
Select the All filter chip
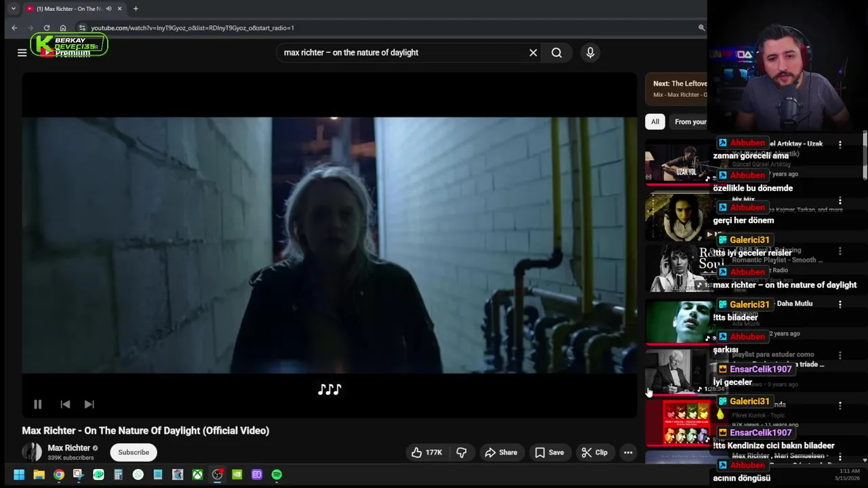click(655, 121)
